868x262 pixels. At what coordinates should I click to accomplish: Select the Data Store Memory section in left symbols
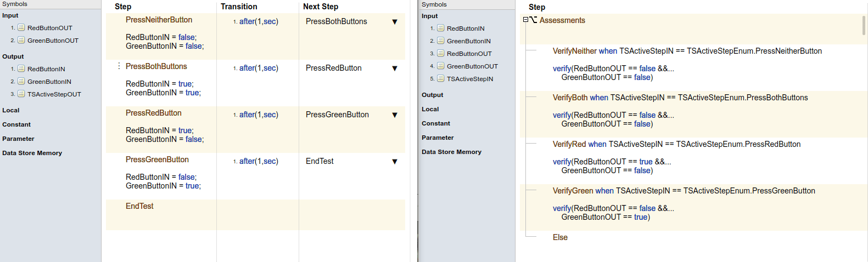[32, 153]
